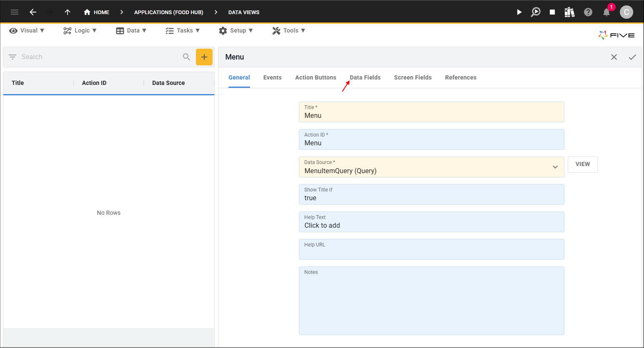Open the user avatar C menu
Viewport: 644px width, 348px height.
pyautogui.click(x=626, y=12)
